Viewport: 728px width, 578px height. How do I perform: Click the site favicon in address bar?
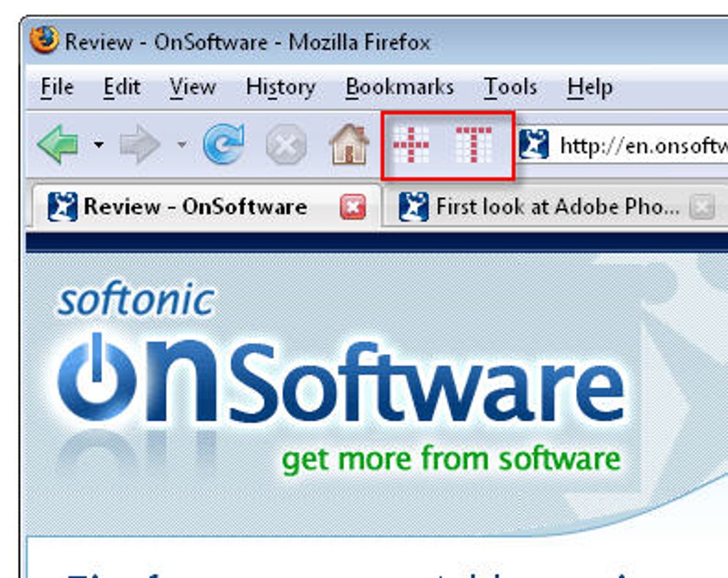pyautogui.click(x=533, y=144)
